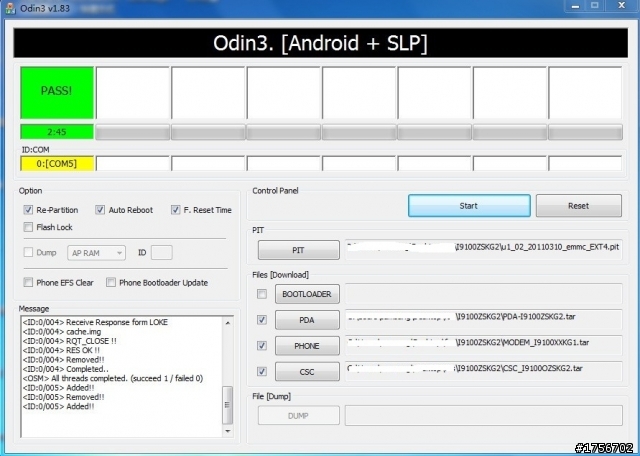Click the MODEM_I9100XXKG1.tar path field
This screenshot has height=456, width=640.
point(484,345)
